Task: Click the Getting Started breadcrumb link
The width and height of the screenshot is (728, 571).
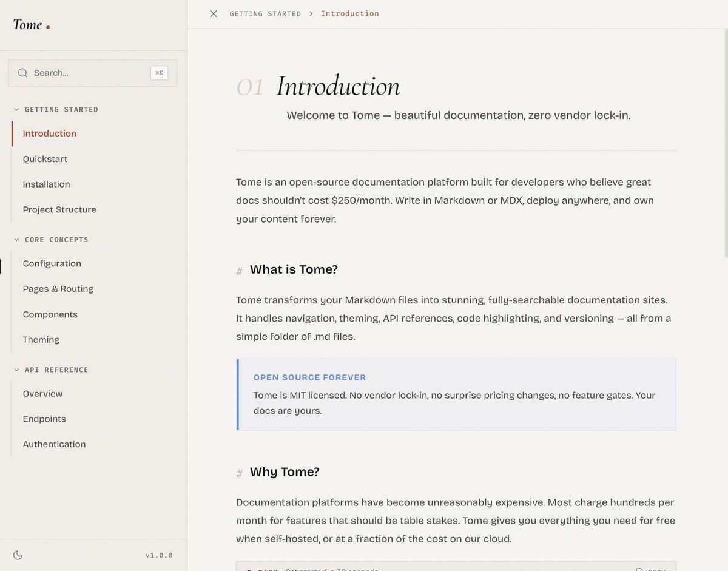Action: click(265, 14)
